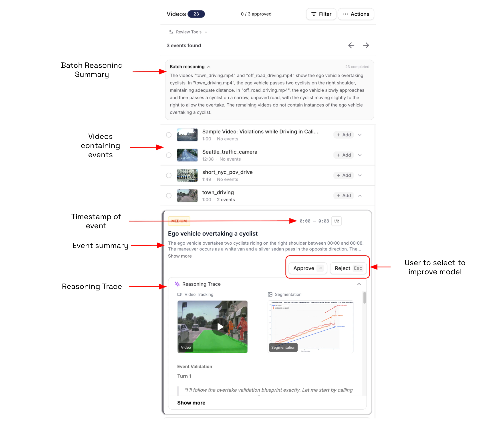Add event to town_driving
The image size is (504, 424).
click(x=344, y=196)
